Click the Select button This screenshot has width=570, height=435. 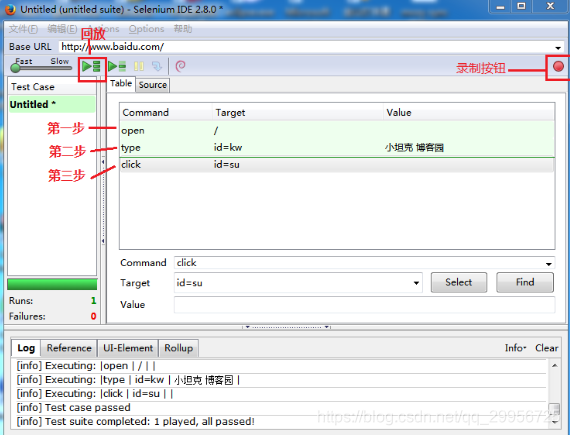[x=459, y=282]
